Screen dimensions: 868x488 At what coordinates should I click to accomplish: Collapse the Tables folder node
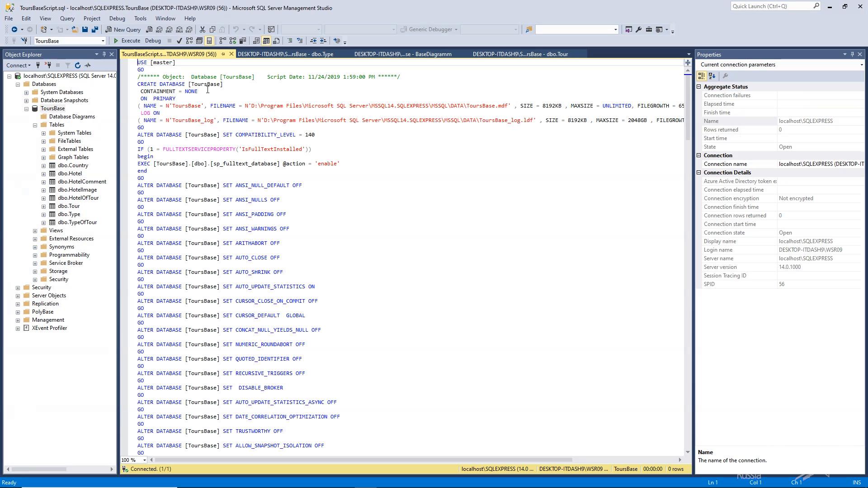[35, 125]
